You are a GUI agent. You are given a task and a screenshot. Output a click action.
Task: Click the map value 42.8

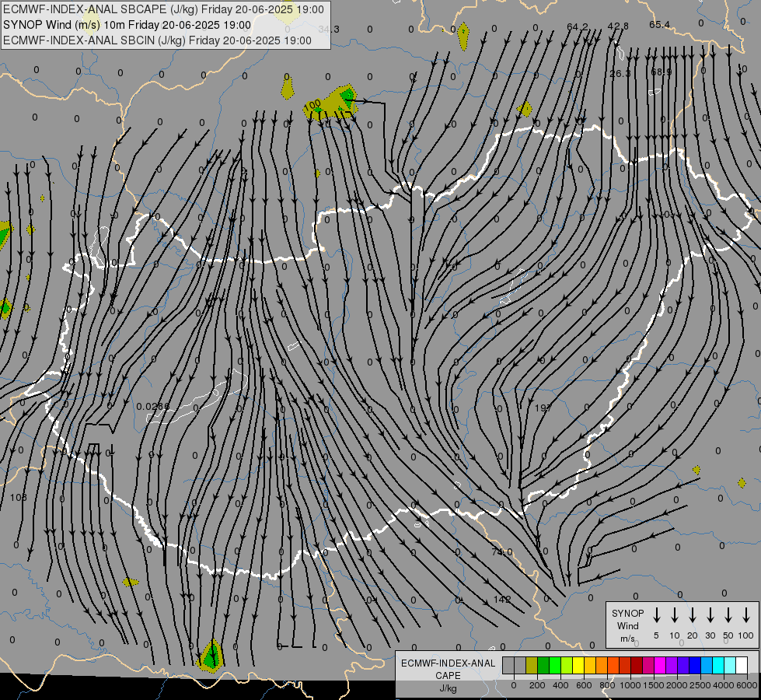[618, 26]
